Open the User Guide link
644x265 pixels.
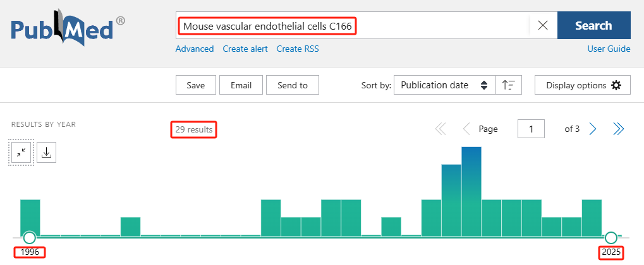tap(609, 49)
